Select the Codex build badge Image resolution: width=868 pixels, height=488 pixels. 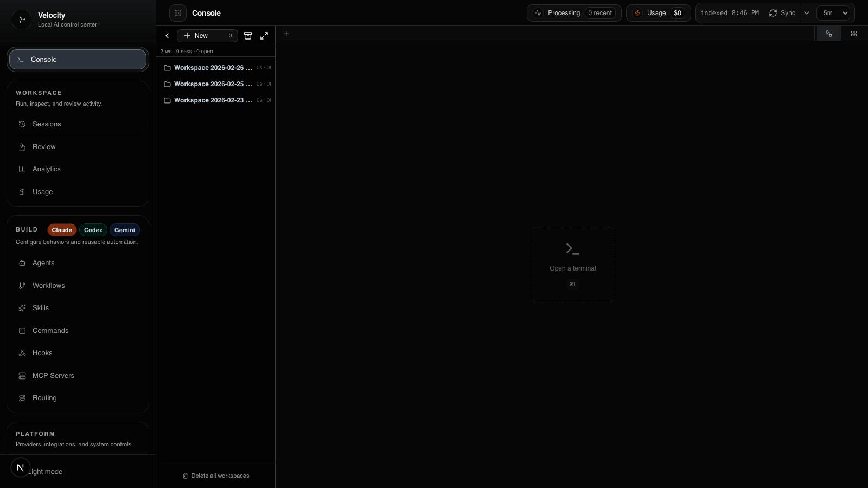[x=93, y=230]
